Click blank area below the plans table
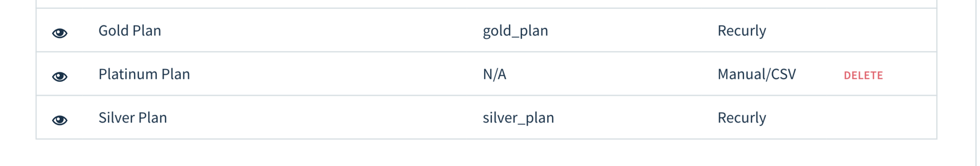 pos(486,153)
